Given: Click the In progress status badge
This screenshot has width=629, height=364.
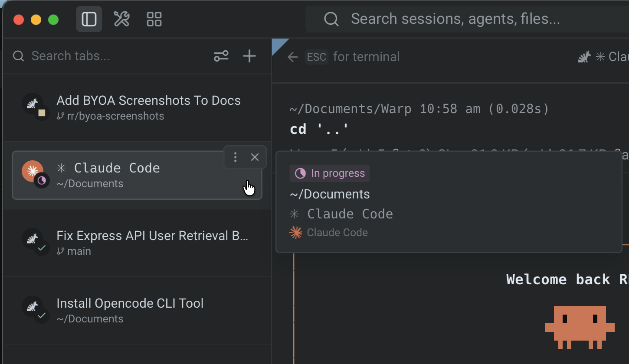Looking at the screenshot, I should [x=329, y=173].
